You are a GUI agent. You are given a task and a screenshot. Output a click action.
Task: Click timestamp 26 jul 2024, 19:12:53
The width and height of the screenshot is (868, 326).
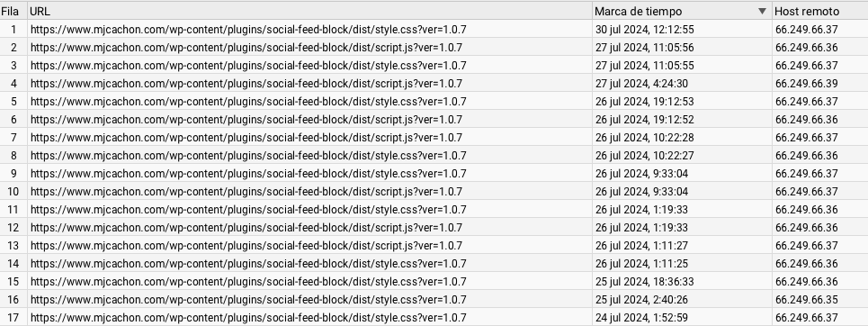pos(644,102)
